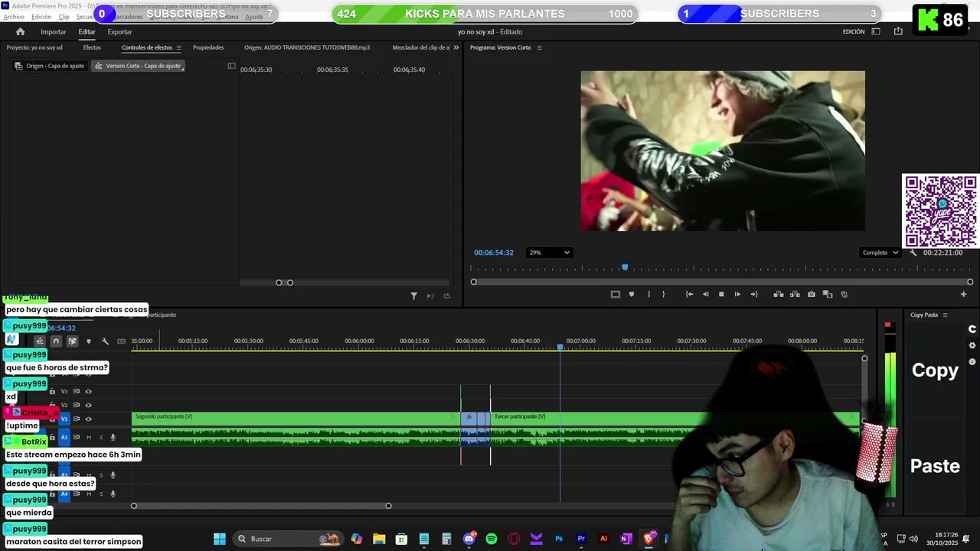This screenshot has height=551, width=980.
Task: Export a frame with the camera icon
Action: [x=812, y=294]
